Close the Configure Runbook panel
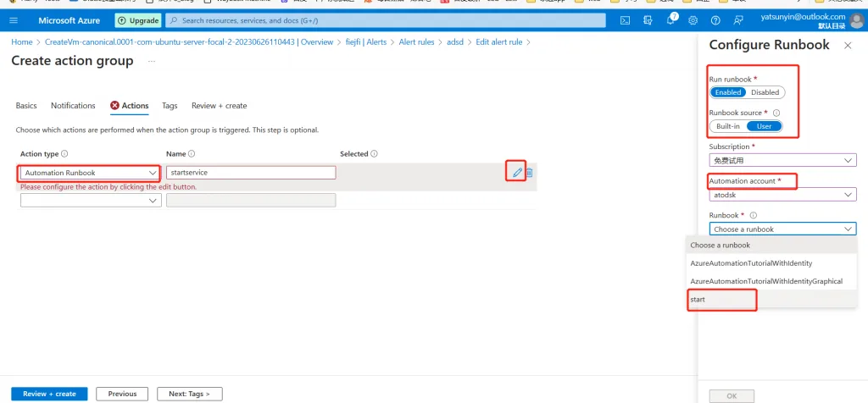This screenshot has width=868, height=403. 848,46
